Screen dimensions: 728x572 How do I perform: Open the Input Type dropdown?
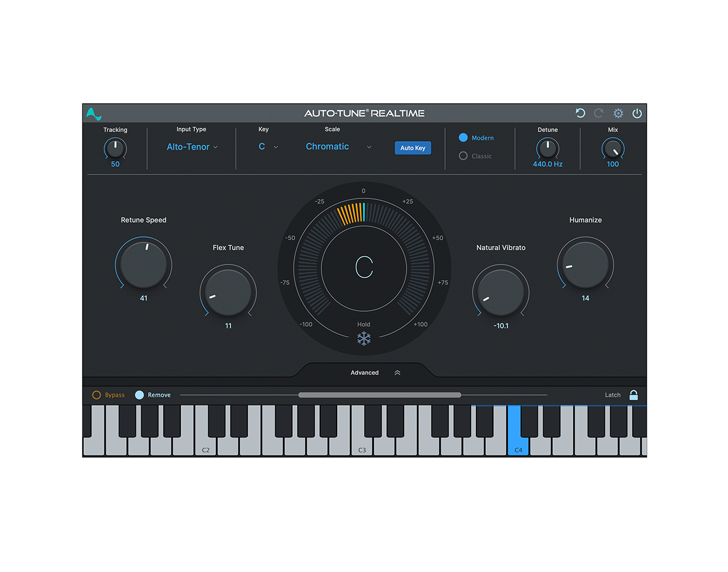[192, 147]
